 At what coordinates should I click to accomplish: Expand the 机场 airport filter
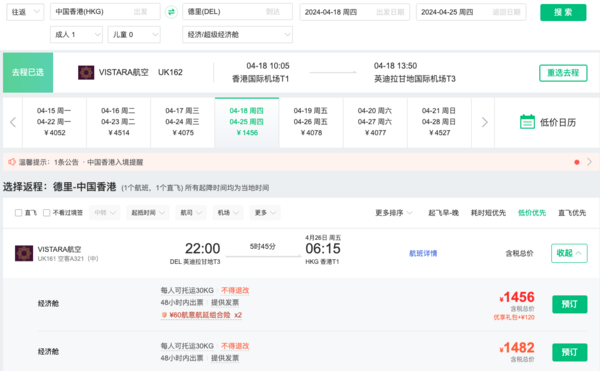[228, 213]
